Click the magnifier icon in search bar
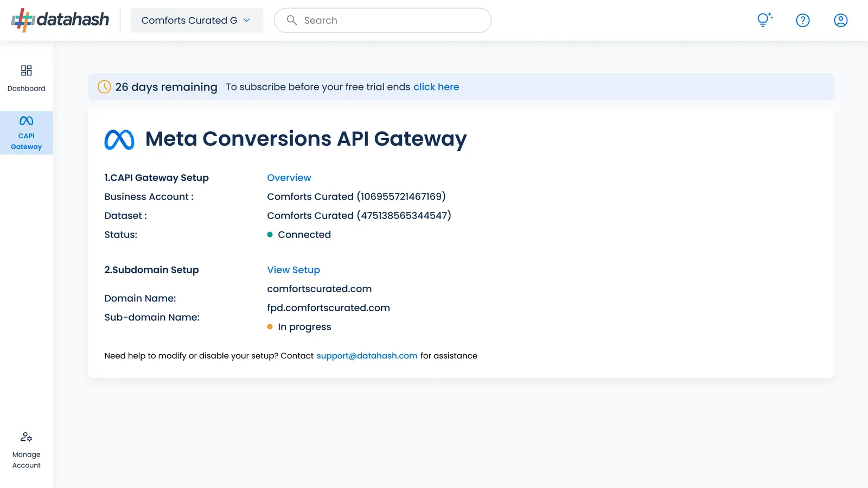 (x=291, y=20)
